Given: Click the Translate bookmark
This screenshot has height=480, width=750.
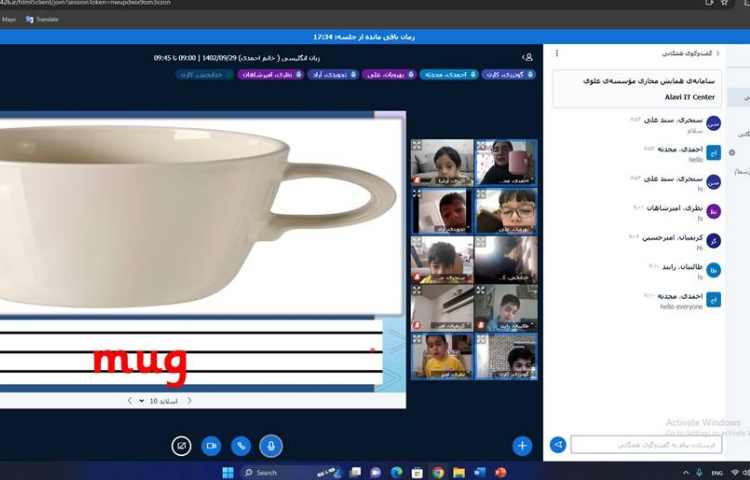Looking at the screenshot, I should [x=42, y=20].
